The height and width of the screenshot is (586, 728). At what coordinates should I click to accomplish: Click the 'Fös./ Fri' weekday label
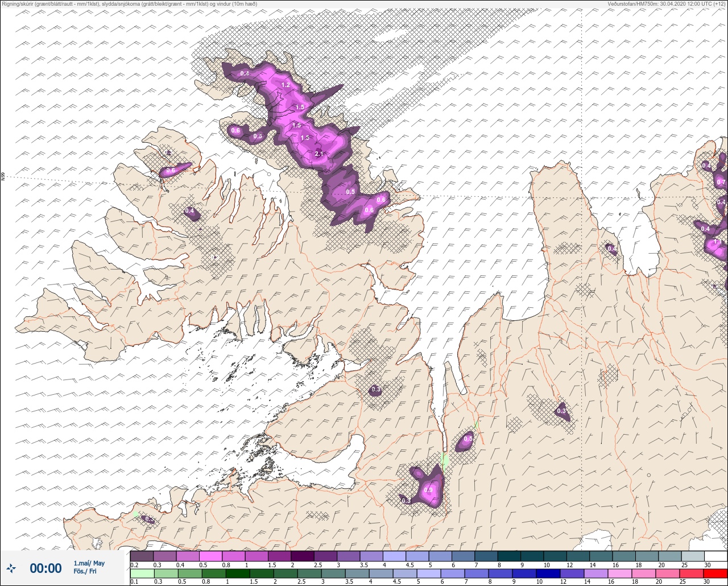click(85, 572)
